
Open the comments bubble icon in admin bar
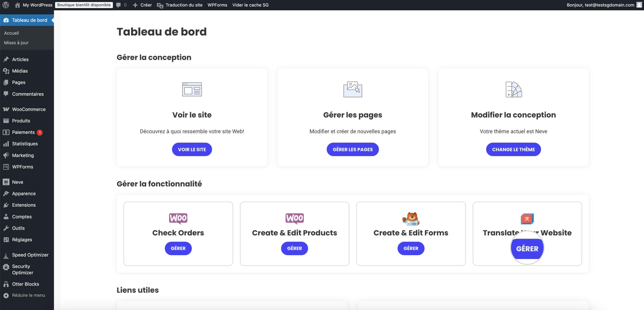[x=118, y=5]
